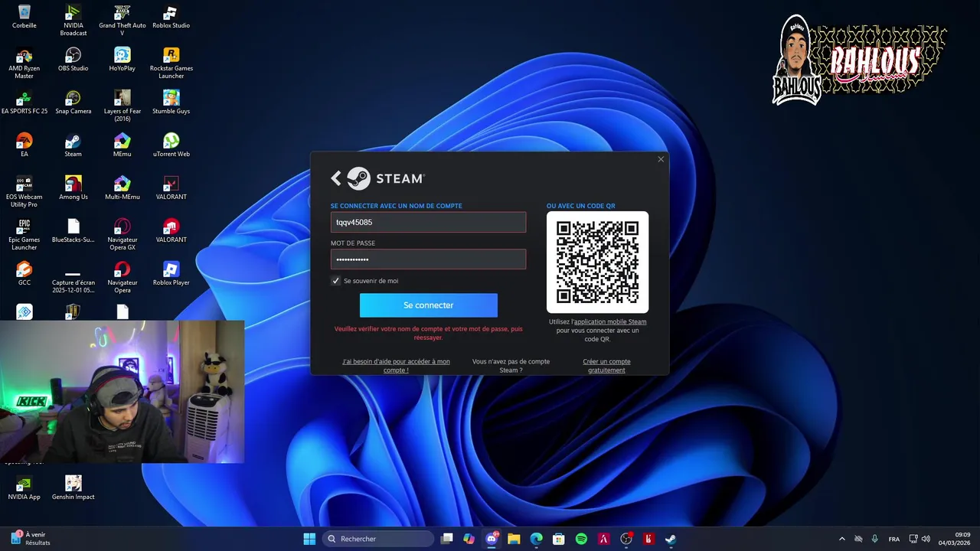Select Grand Theft Auto V shortcut
980x551 pixels.
[x=122, y=21]
